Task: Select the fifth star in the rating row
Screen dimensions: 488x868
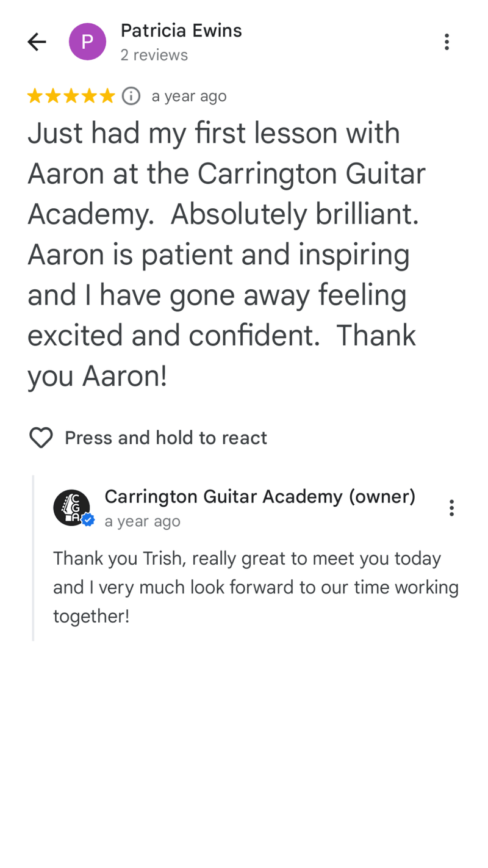Action: coord(106,95)
